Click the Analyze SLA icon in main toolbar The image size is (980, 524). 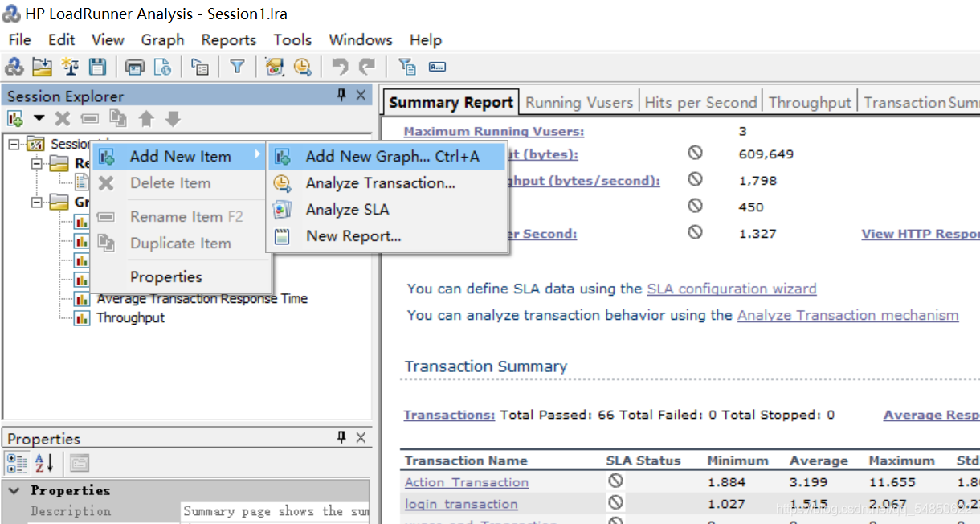pyautogui.click(x=275, y=67)
